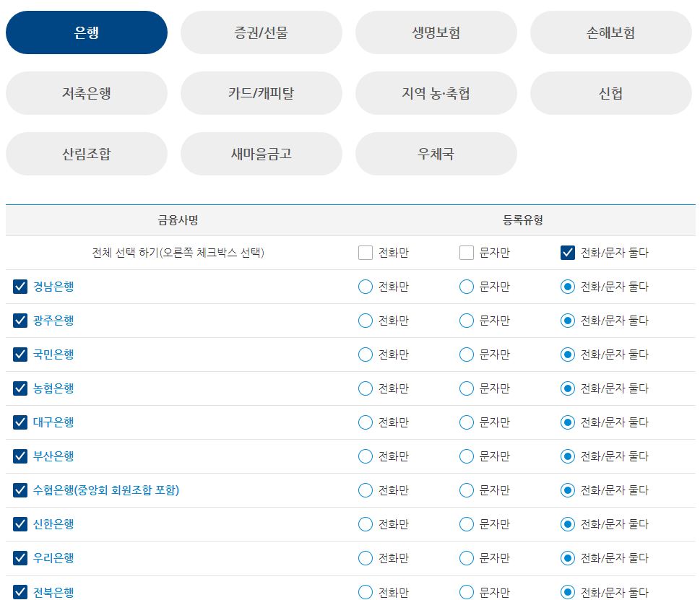This screenshot has width=700, height=600.
Task: Select 전화만 for 광주은행
Action: 365,321
